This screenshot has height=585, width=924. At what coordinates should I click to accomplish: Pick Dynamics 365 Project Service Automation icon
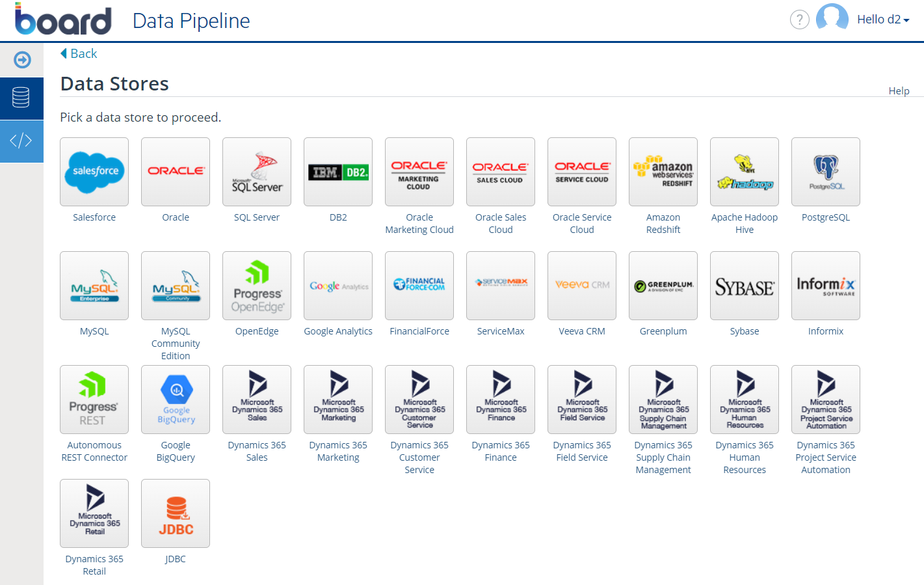pos(826,400)
